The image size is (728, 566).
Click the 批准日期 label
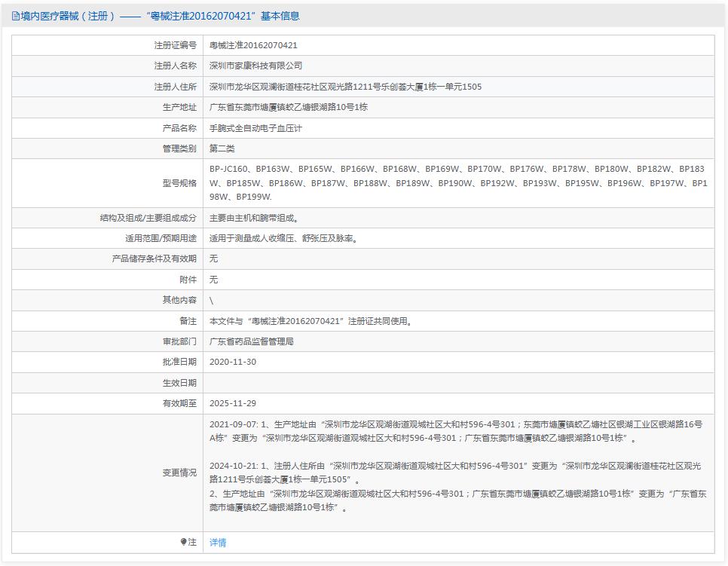(179, 362)
